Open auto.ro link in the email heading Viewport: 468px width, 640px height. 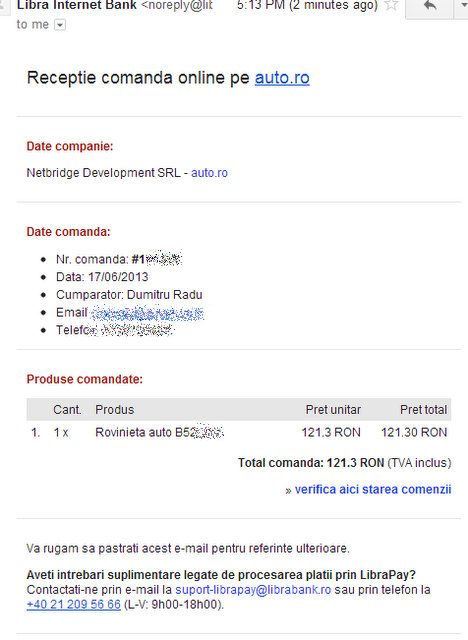(x=282, y=78)
